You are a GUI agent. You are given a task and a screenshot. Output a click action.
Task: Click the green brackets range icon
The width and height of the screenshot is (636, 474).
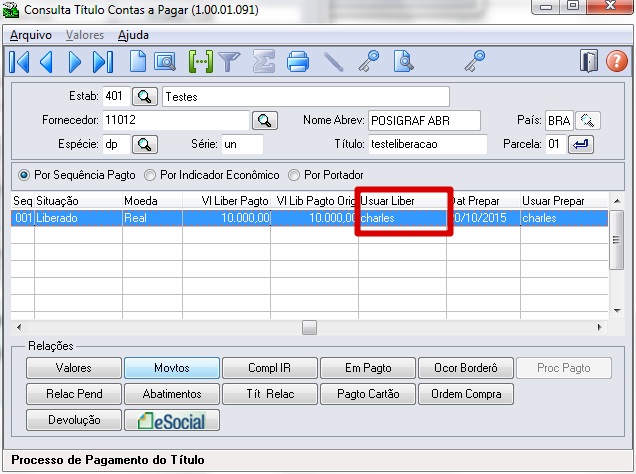point(200,62)
